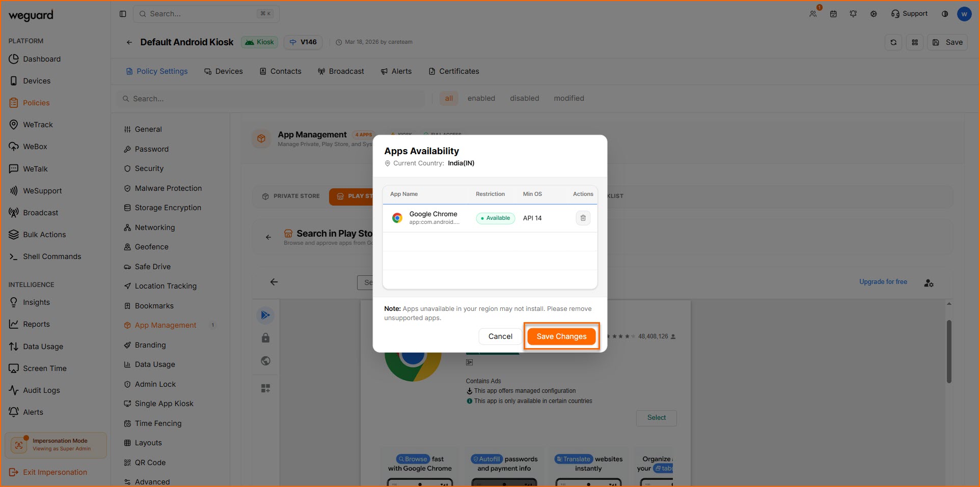Open the calendar icon in the top bar
This screenshot has width=980, height=487.
point(833,14)
